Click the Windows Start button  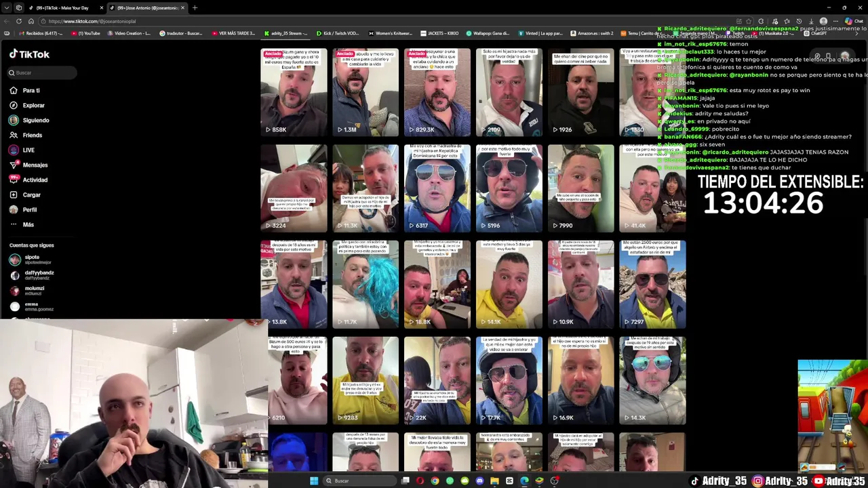point(314,481)
